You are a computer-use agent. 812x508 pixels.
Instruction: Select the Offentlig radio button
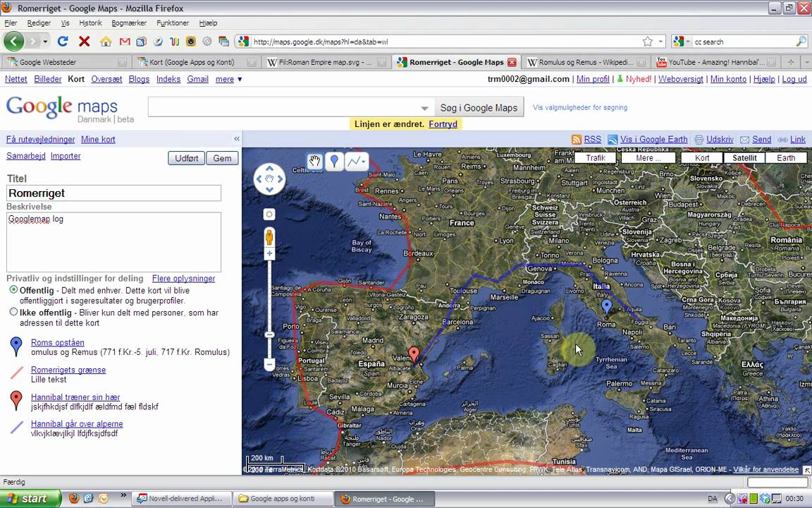click(x=13, y=290)
